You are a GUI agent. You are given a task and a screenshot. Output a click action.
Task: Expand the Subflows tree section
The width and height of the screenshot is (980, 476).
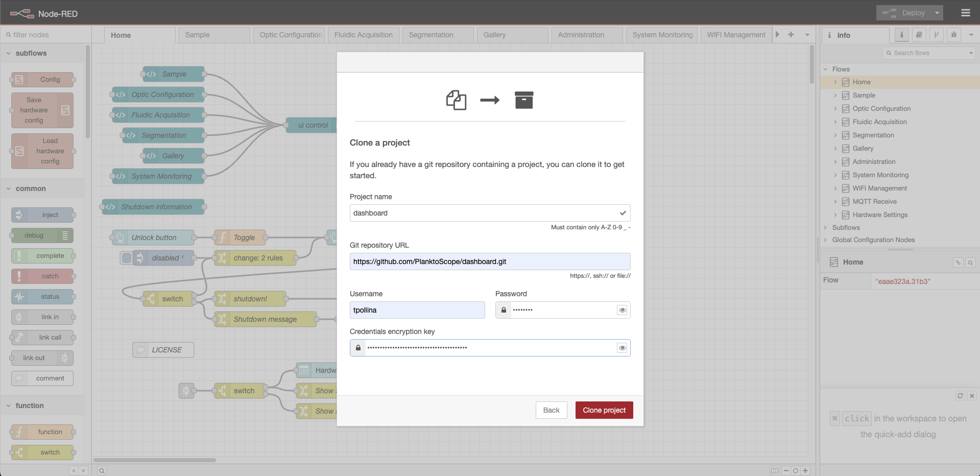click(x=826, y=228)
